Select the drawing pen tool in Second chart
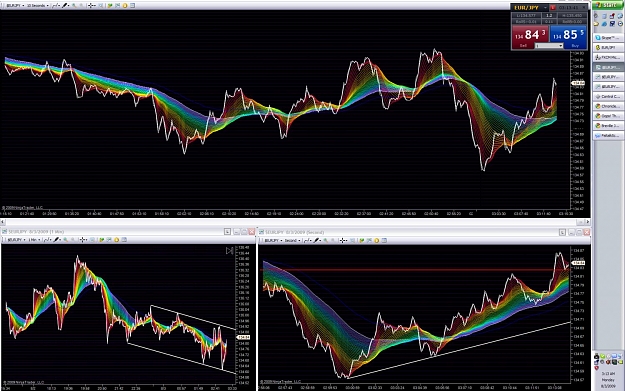 click(x=317, y=240)
